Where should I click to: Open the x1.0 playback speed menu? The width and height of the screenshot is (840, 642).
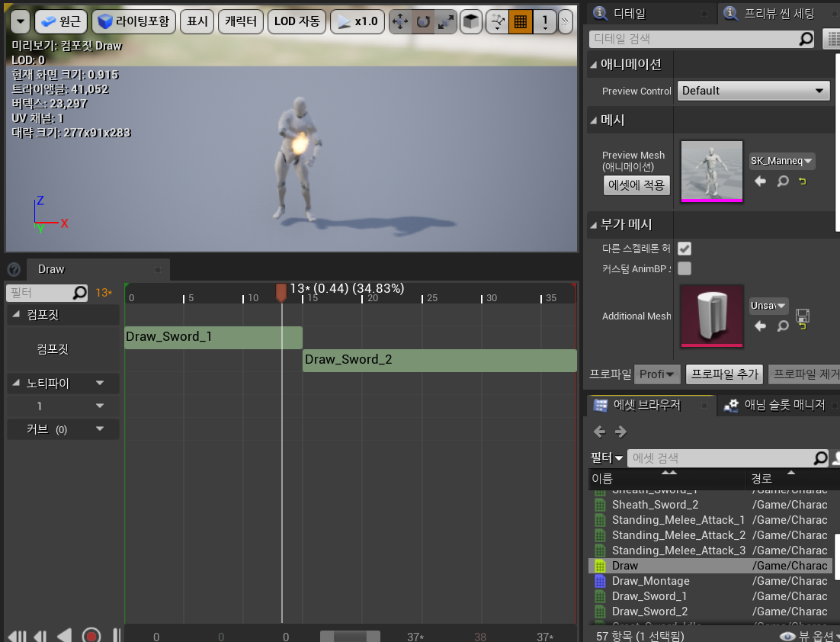[357, 21]
